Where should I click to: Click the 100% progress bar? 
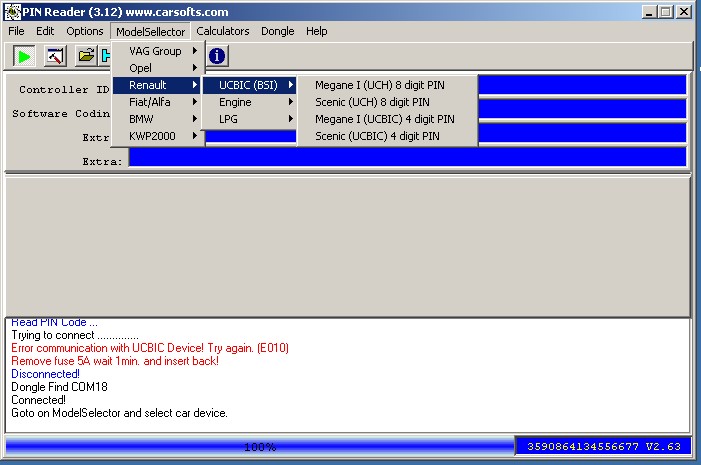point(260,446)
